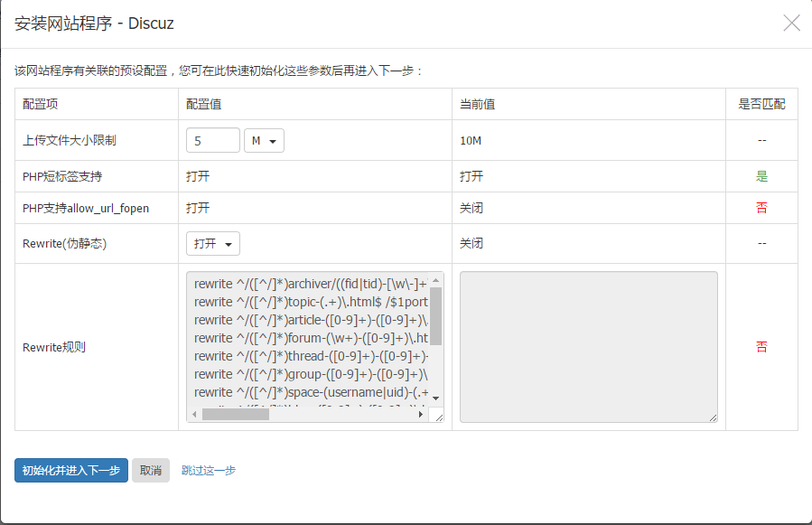Image resolution: width=812 pixels, height=525 pixels.
Task: Click the preset configuration description sentence
Action: click(219, 71)
